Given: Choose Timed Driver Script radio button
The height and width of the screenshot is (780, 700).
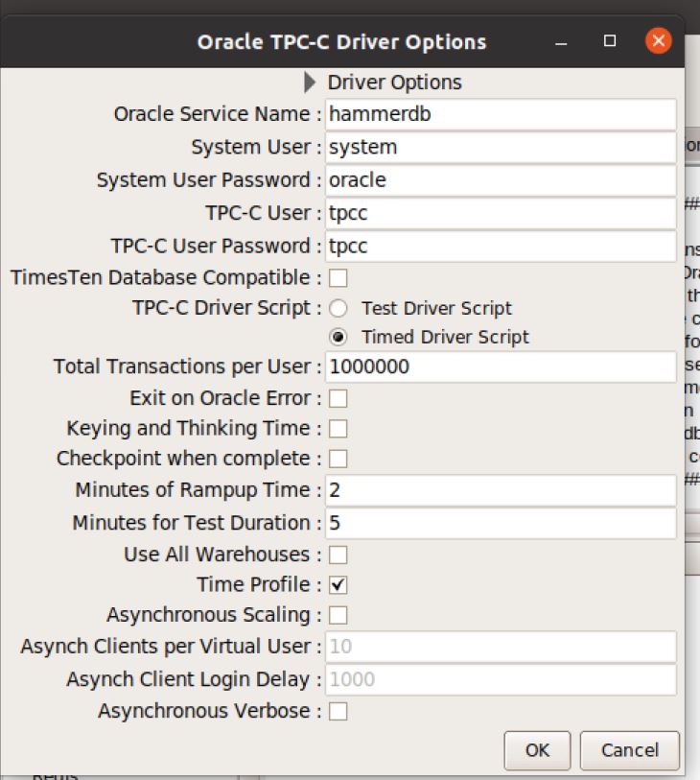Looking at the screenshot, I should (x=338, y=338).
